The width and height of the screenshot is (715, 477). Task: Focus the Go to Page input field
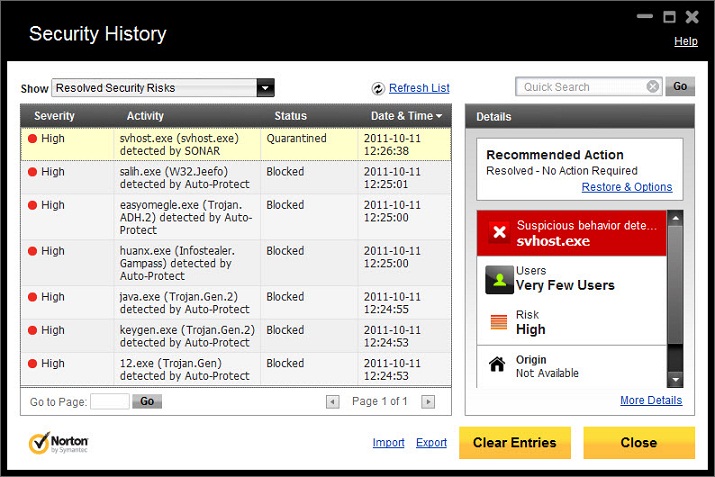(x=110, y=402)
